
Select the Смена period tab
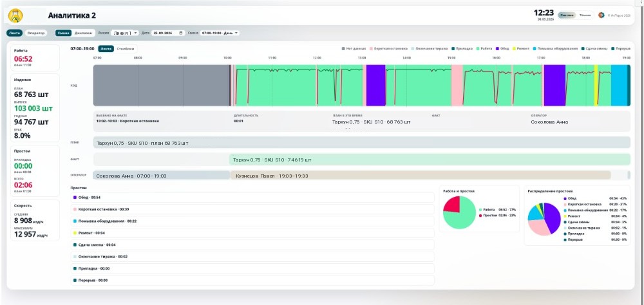pos(64,33)
